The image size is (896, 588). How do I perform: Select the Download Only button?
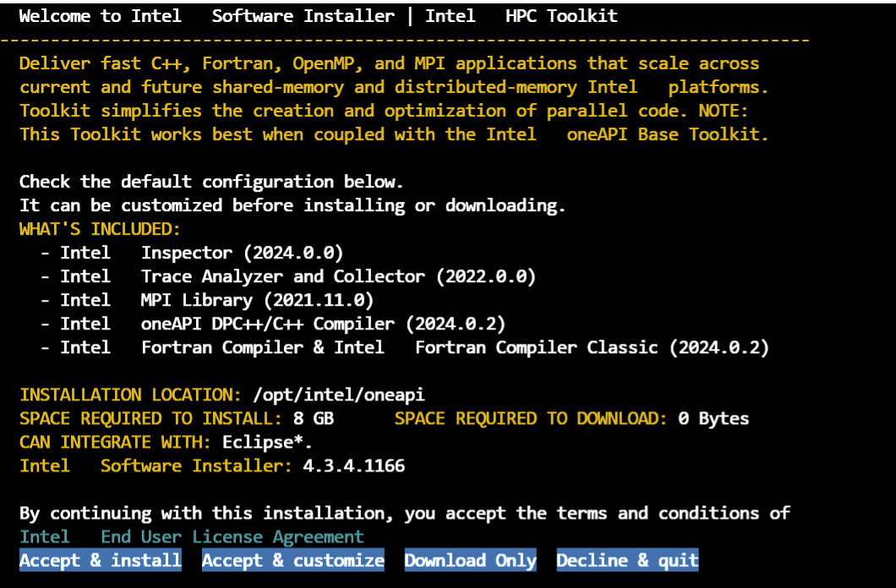click(470, 560)
